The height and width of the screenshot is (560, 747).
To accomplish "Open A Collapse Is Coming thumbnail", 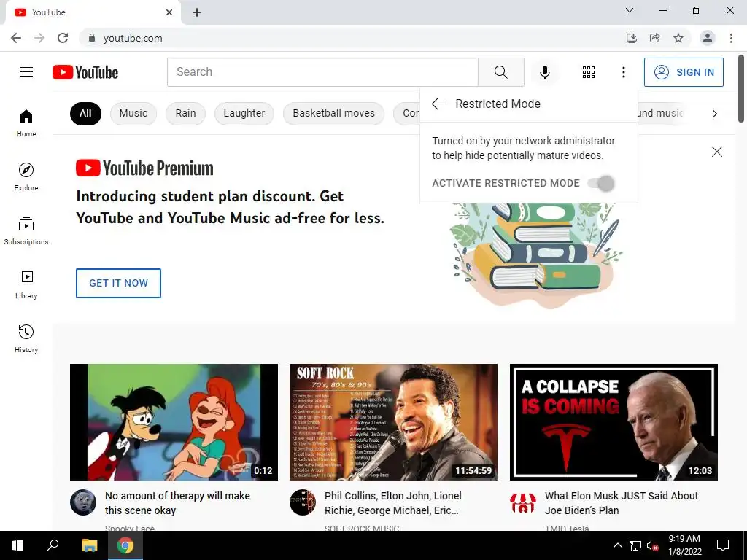I will (614, 422).
